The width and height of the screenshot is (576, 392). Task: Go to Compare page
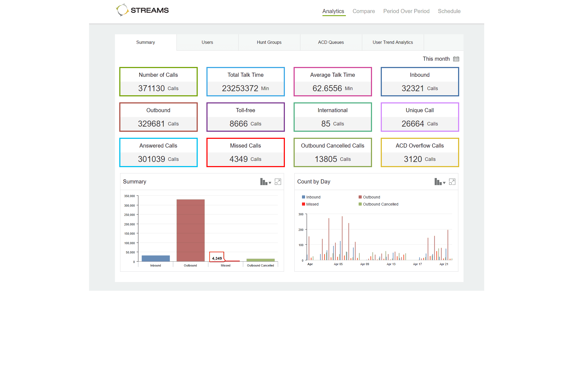364,11
